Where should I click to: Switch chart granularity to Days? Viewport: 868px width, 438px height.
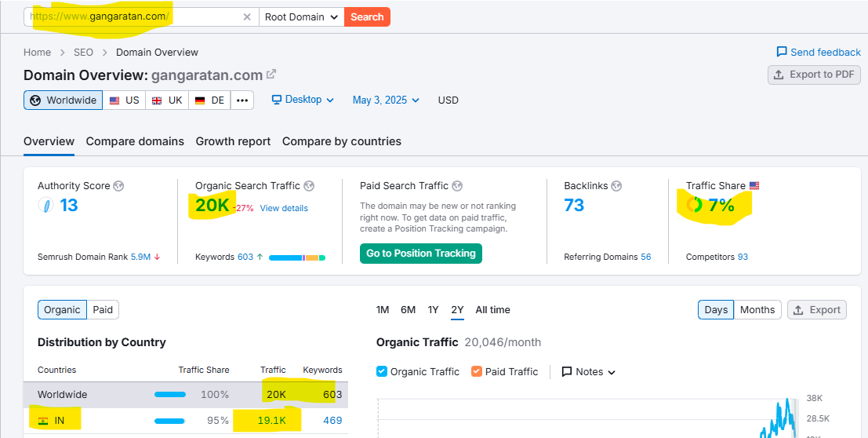pyautogui.click(x=716, y=310)
